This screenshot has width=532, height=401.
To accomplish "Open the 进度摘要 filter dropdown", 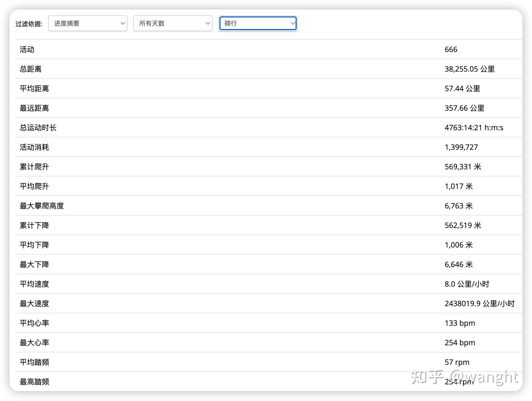I will point(88,24).
